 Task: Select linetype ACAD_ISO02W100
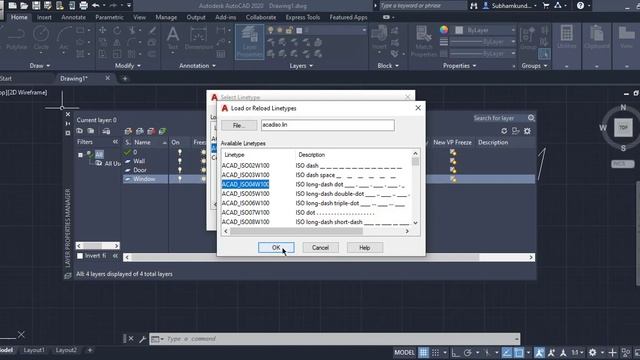(245, 166)
